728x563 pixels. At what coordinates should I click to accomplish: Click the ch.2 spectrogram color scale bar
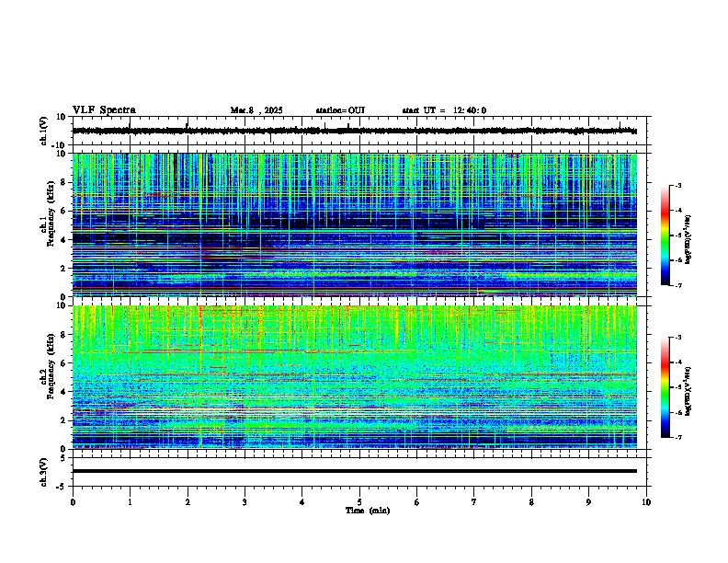(x=665, y=387)
